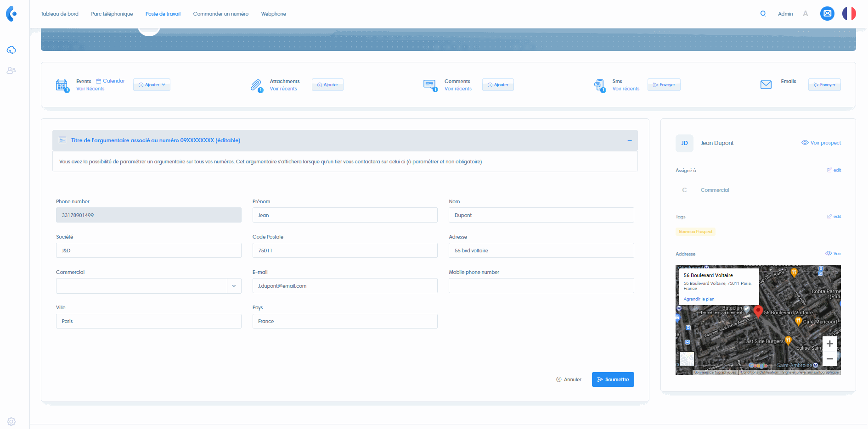The width and height of the screenshot is (868, 429).
Task: Open the blue mail envelope icon
Action: click(x=827, y=14)
